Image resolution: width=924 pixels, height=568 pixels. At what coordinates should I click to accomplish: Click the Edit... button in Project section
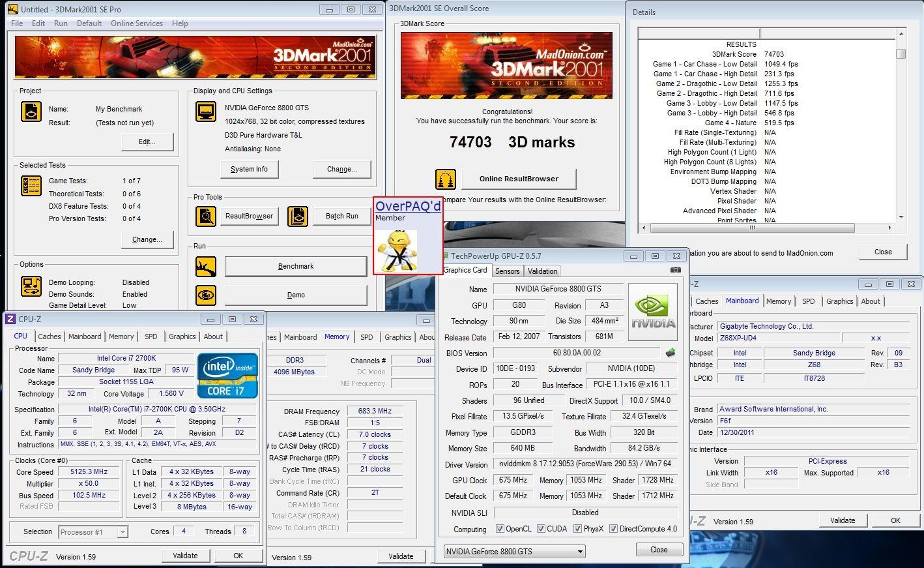(x=147, y=142)
